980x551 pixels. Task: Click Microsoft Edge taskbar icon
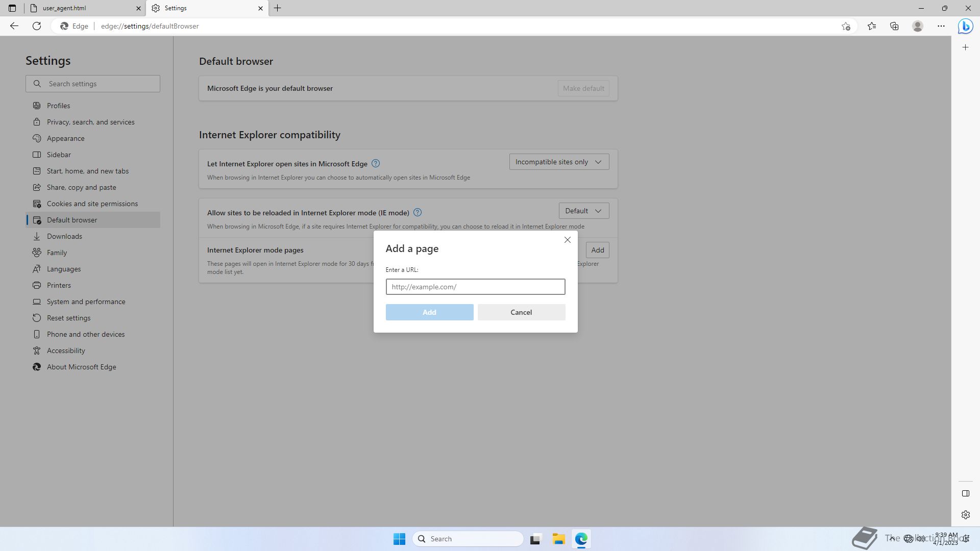coord(581,539)
